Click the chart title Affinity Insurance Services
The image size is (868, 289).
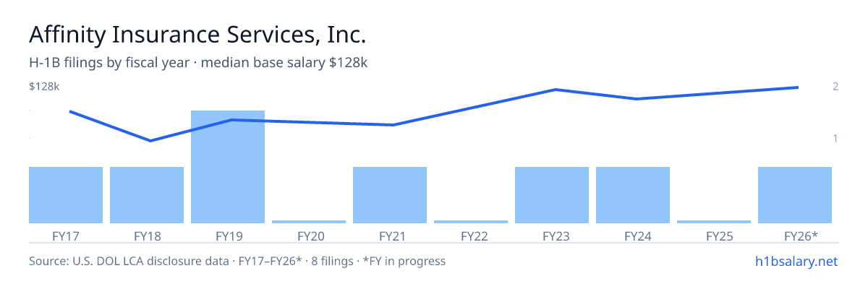[197, 35]
